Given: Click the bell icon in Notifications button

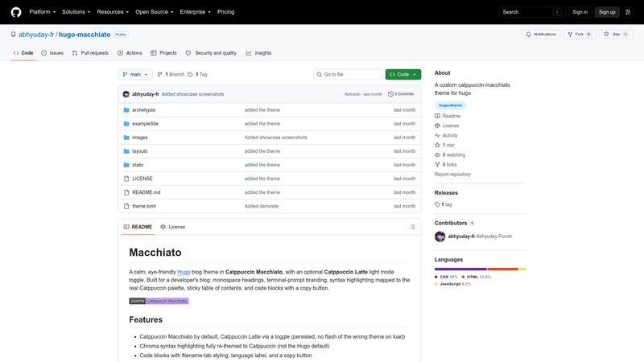Looking at the screenshot, I should pyautogui.click(x=529, y=35).
